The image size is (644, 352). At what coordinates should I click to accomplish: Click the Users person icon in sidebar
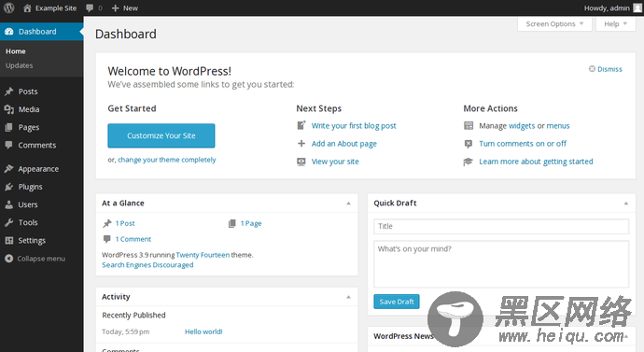[x=9, y=204]
